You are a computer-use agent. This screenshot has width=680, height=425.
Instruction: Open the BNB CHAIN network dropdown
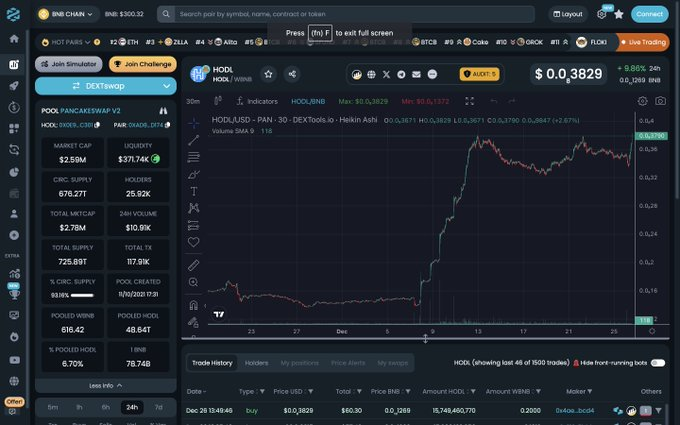pos(67,14)
